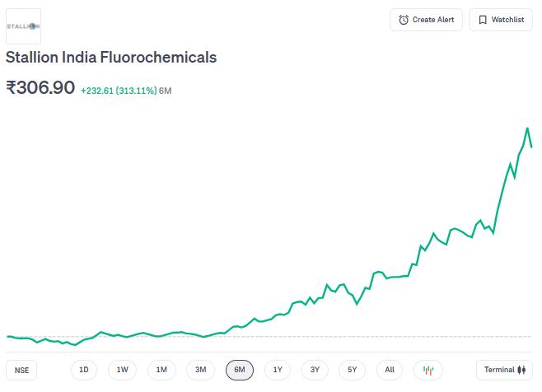Show All-time price history
This screenshot has width=542, height=392.
coord(390,370)
